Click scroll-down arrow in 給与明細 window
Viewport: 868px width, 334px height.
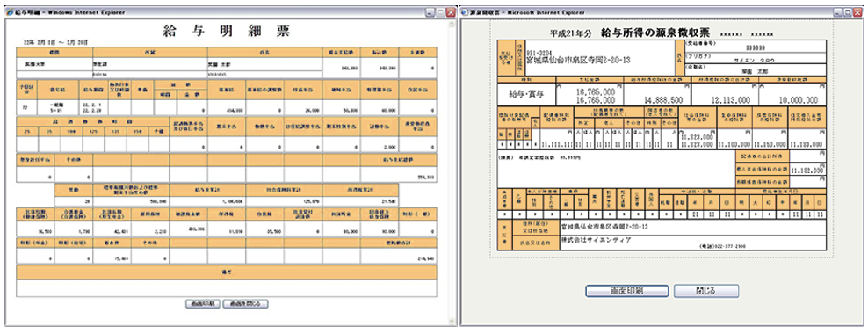pyautogui.click(x=452, y=321)
